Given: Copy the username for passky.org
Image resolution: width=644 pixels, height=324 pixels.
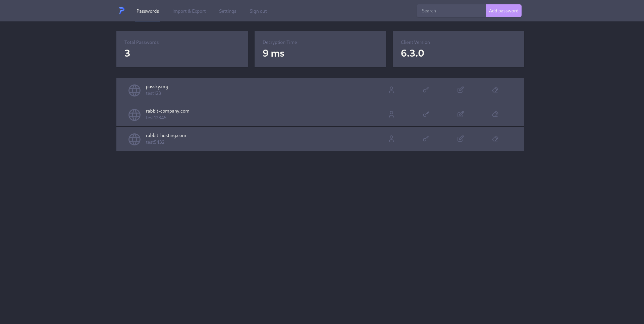Looking at the screenshot, I should pyautogui.click(x=391, y=90).
